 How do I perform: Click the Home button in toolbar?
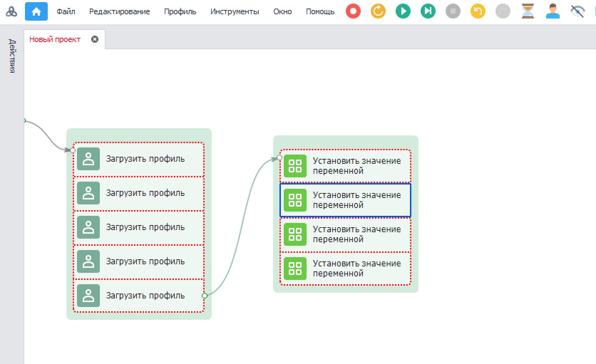(x=36, y=11)
